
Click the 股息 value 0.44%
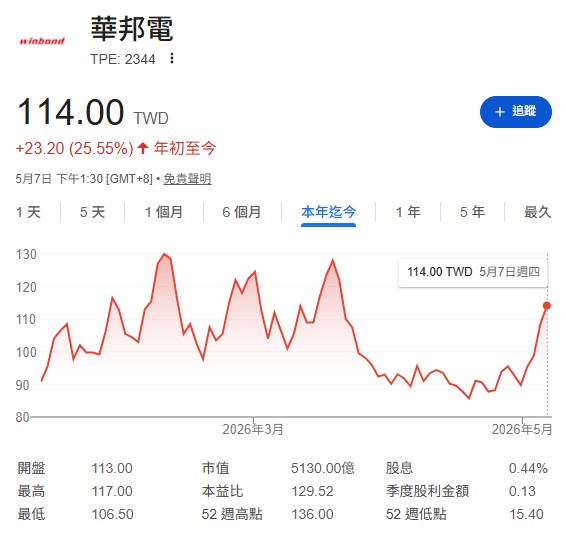528,468
